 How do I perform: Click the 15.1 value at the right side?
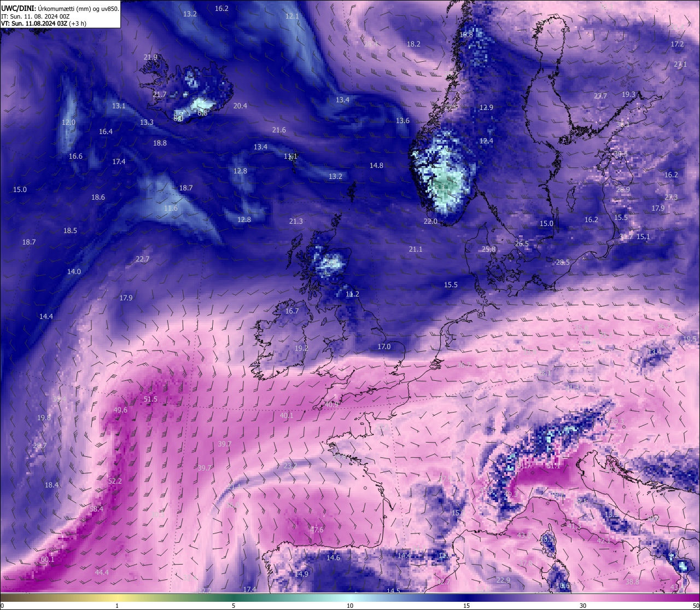tap(643, 236)
